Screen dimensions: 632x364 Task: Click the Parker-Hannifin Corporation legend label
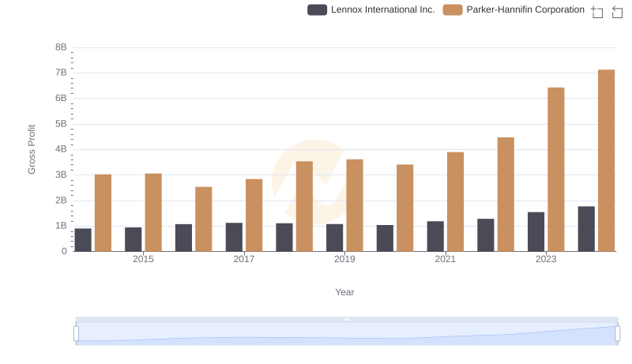(x=525, y=9)
